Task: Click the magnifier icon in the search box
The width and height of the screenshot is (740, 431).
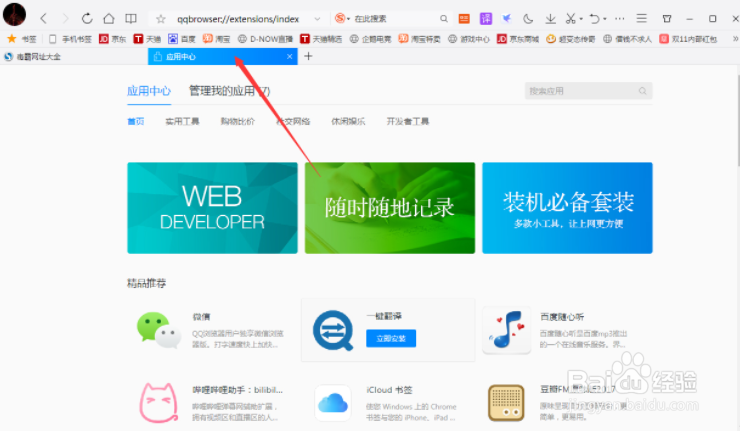Action: click(444, 18)
